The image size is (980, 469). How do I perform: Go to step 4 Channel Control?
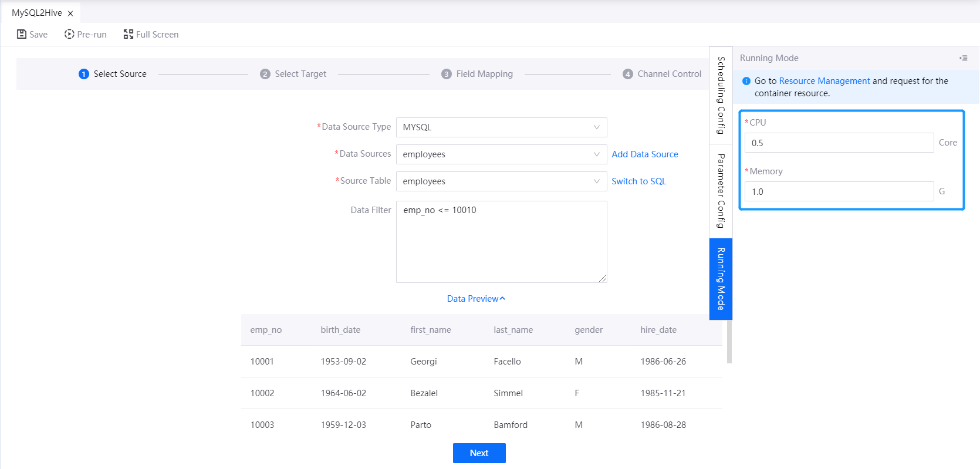[x=662, y=74]
